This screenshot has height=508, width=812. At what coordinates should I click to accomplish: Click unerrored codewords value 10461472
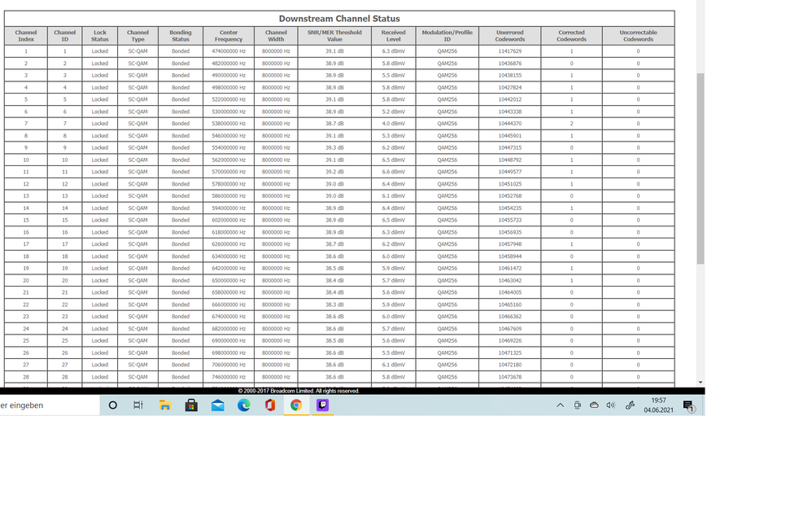click(x=510, y=268)
